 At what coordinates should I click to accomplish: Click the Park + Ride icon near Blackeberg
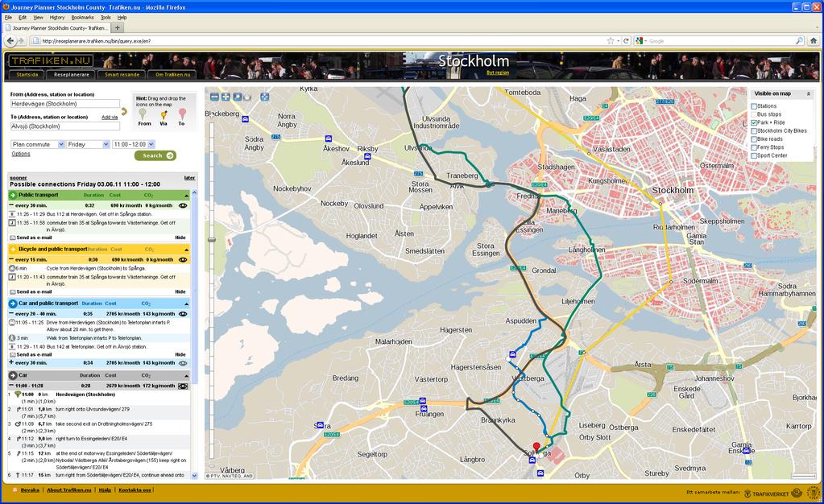(x=245, y=119)
